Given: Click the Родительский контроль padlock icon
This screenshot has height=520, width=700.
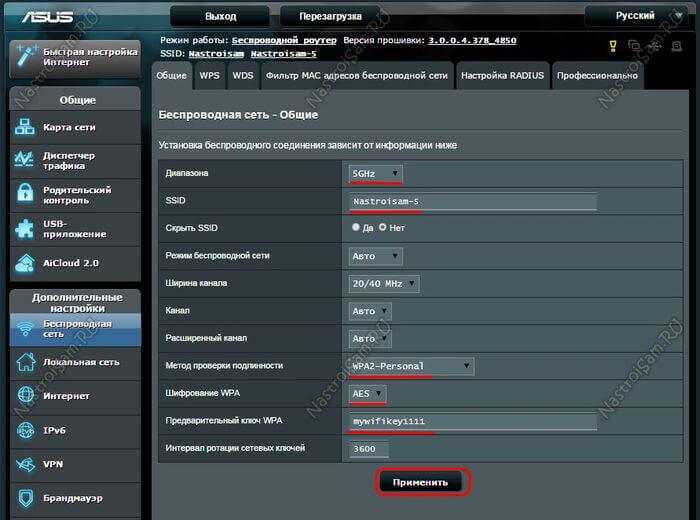Looking at the screenshot, I should pyautogui.click(x=25, y=194).
